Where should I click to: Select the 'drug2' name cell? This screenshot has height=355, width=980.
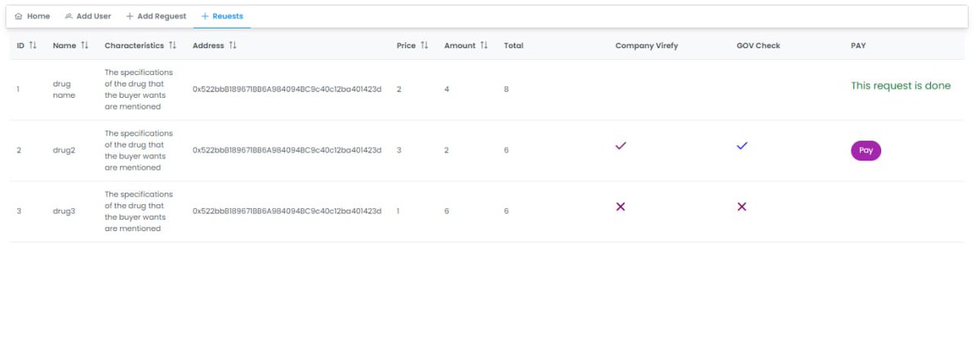click(x=64, y=150)
